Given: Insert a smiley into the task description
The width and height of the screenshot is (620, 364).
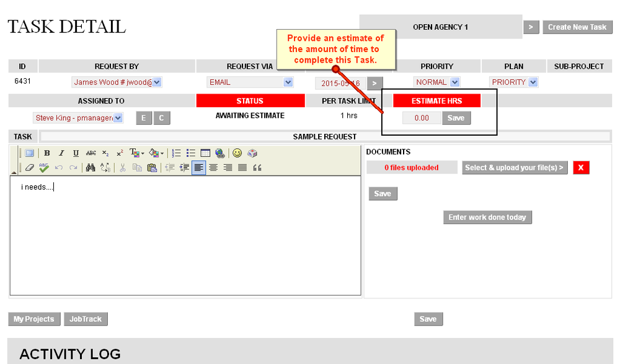Looking at the screenshot, I should [236, 153].
